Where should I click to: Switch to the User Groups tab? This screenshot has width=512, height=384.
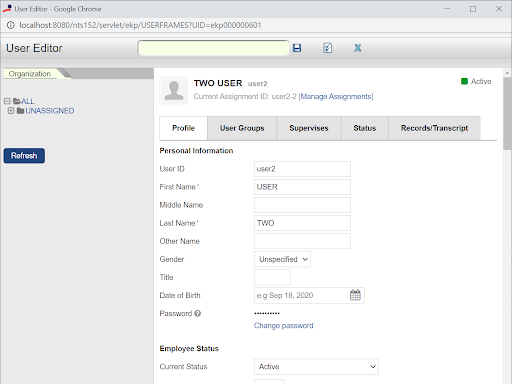pyautogui.click(x=242, y=128)
